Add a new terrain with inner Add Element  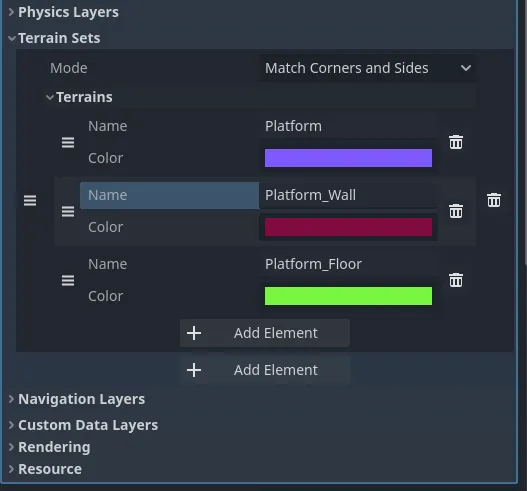click(x=265, y=333)
